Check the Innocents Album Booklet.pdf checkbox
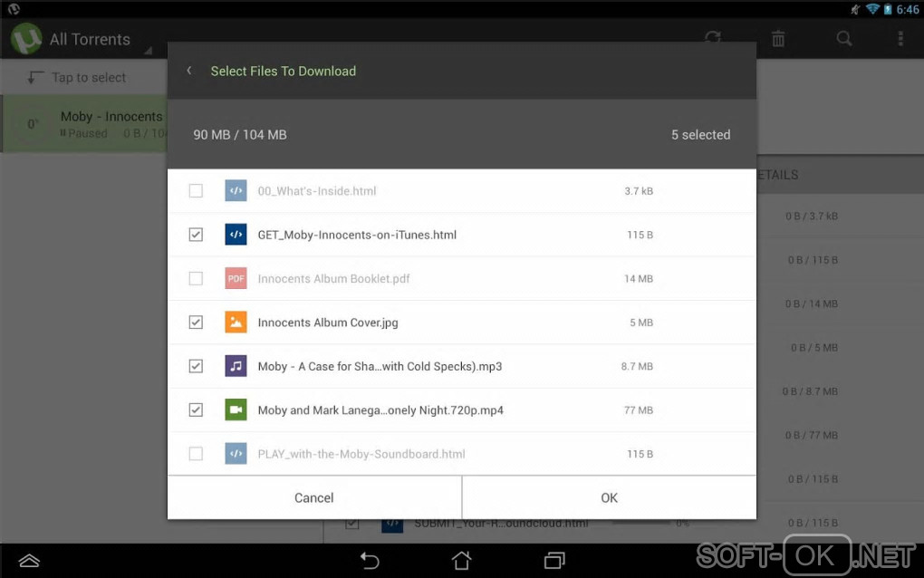The image size is (924, 578). tap(196, 278)
